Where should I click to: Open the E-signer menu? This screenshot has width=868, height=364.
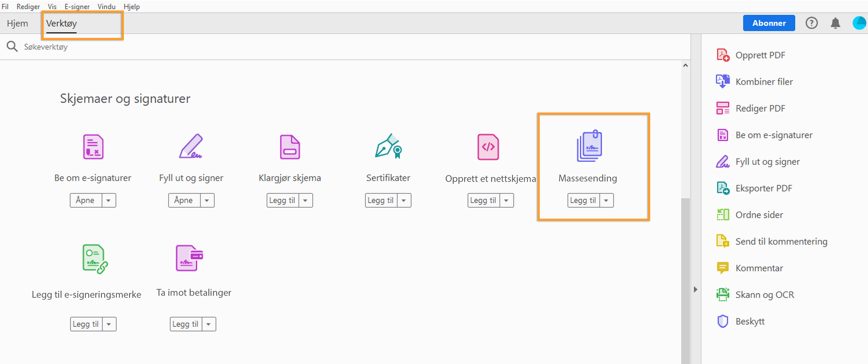(77, 6)
